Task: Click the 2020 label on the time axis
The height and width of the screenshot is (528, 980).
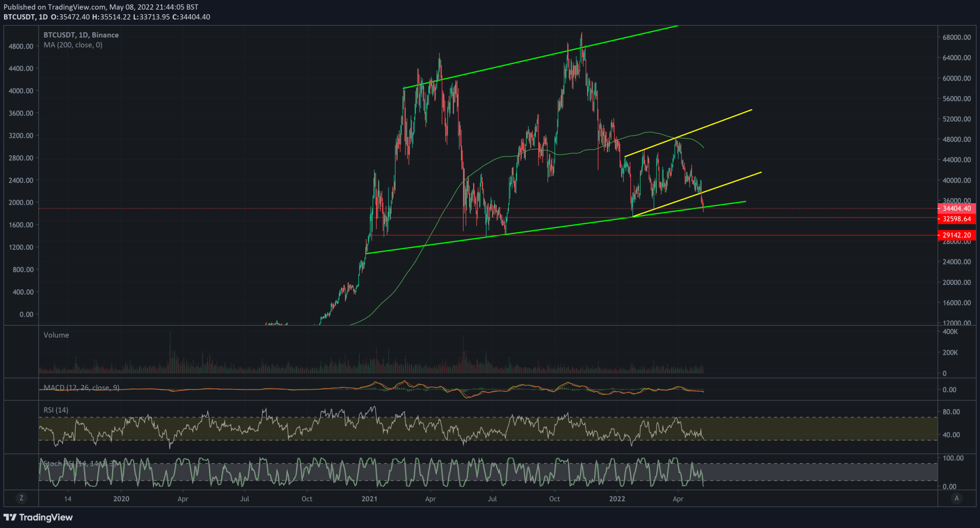Action: 121,499
